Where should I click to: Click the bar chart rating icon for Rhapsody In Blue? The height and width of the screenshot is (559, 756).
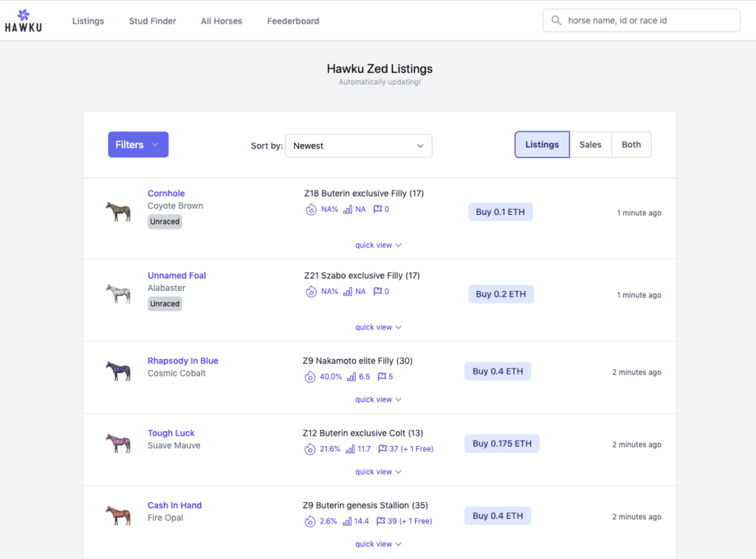(x=352, y=377)
